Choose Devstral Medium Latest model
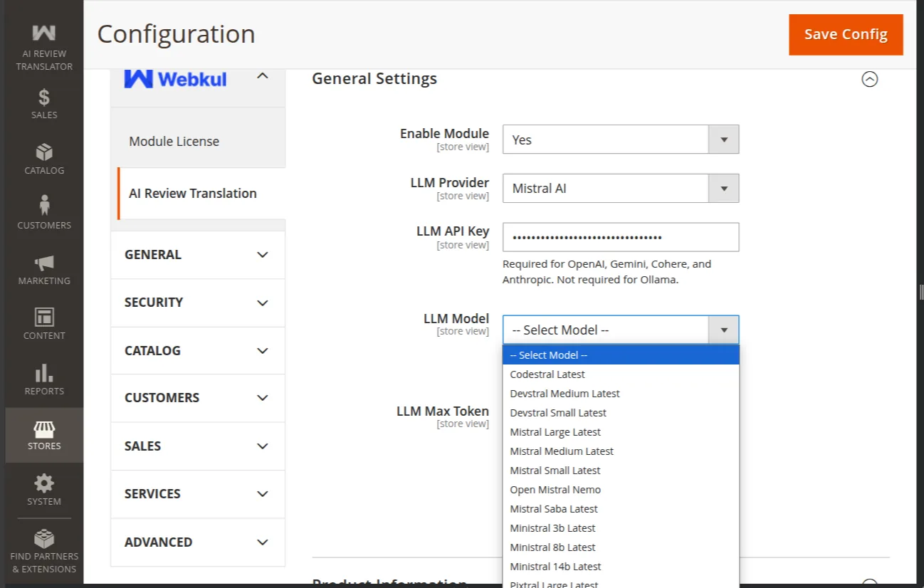The height and width of the screenshot is (588, 924). (621, 393)
